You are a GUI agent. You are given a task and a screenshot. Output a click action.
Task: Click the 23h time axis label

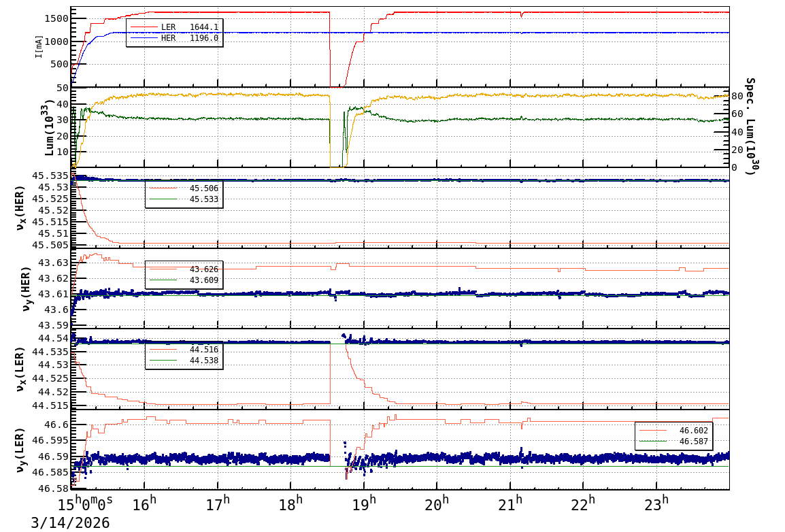656,503
